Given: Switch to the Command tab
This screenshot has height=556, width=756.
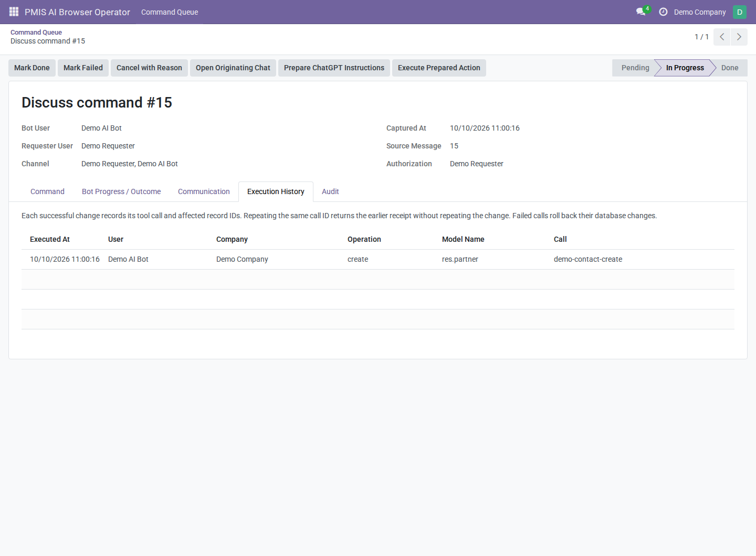Looking at the screenshot, I should pyautogui.click(x=47, y=191).
